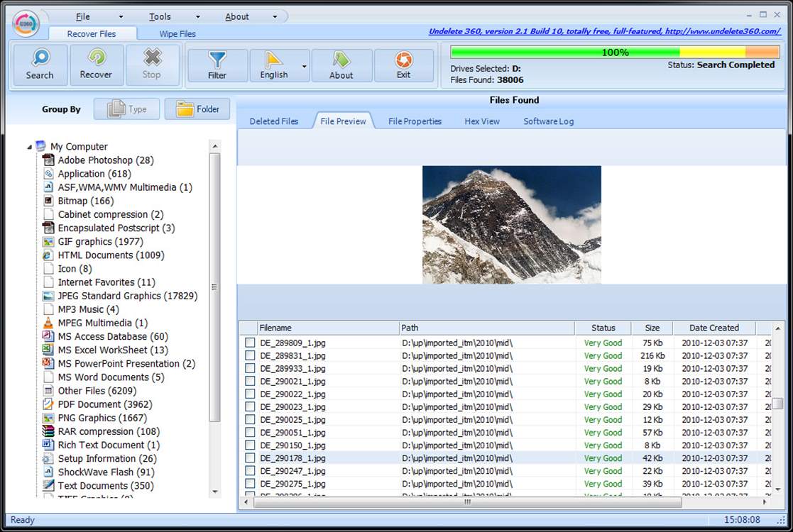Click the PDF Document (3962) icon
793x532 pixels.
pyautogui.click(x=48, y=404)
